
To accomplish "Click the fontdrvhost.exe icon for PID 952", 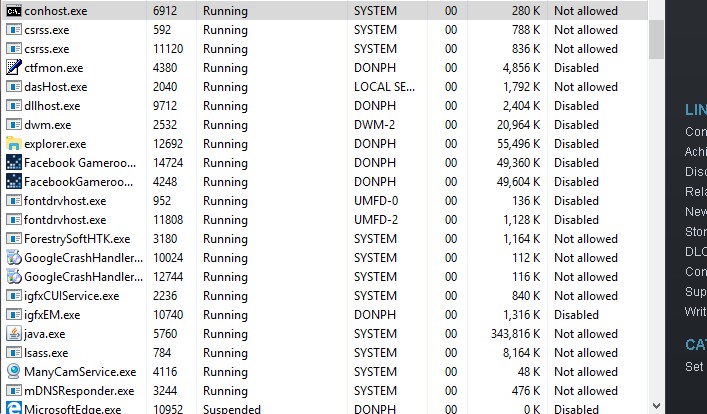I will click(x=14, y=200).
